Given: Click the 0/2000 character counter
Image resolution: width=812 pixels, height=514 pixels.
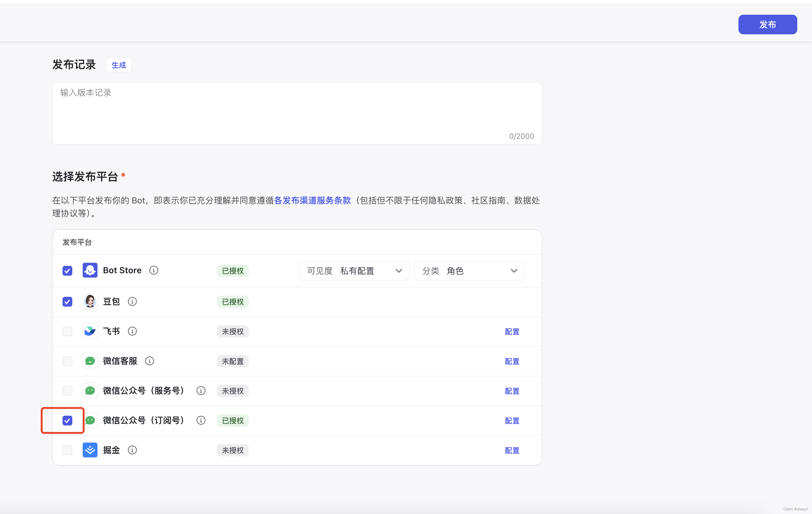Looking at the screenshot, I should [x=521, y=136].
